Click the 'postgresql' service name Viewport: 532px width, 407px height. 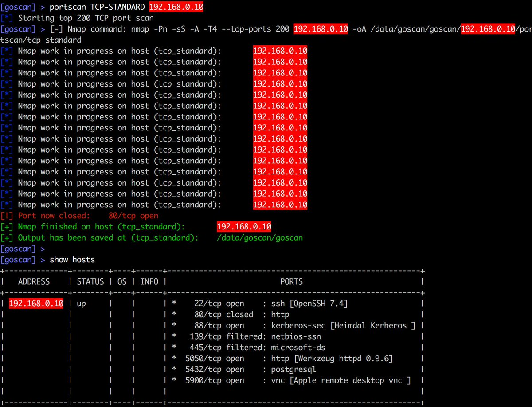pyautogui.click(x=293, y=370)
